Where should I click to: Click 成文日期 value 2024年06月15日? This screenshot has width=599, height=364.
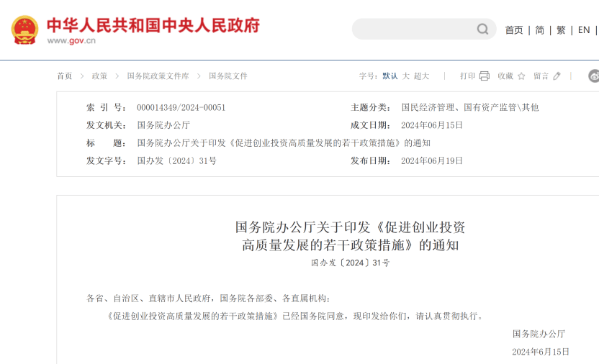tap(432, 125)
